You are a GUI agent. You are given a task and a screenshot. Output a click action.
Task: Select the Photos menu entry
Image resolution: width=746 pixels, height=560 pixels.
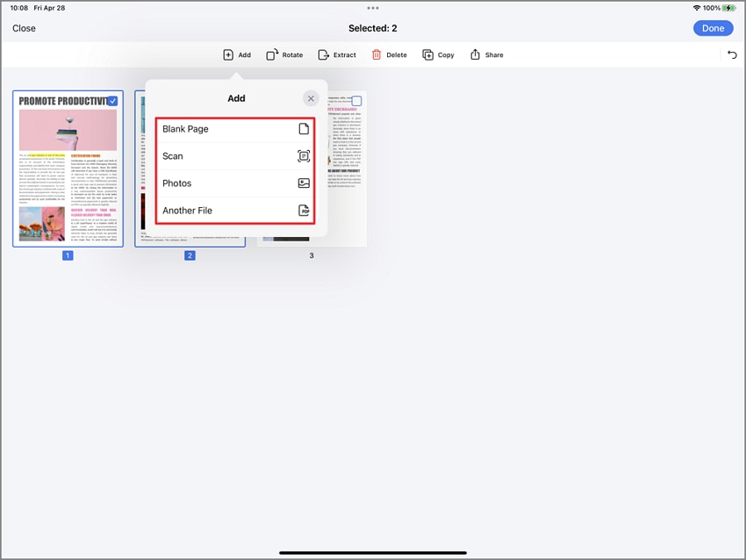click(x=235, y=183)
